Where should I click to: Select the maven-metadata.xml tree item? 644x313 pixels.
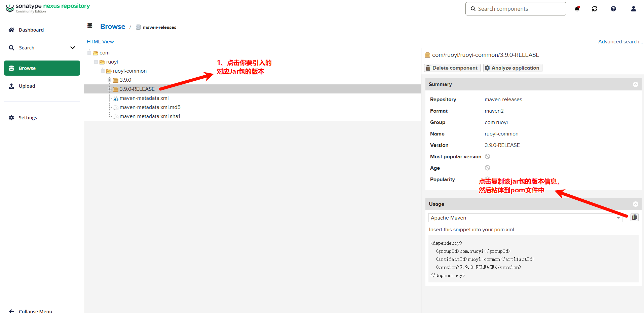tap(144, 98)
